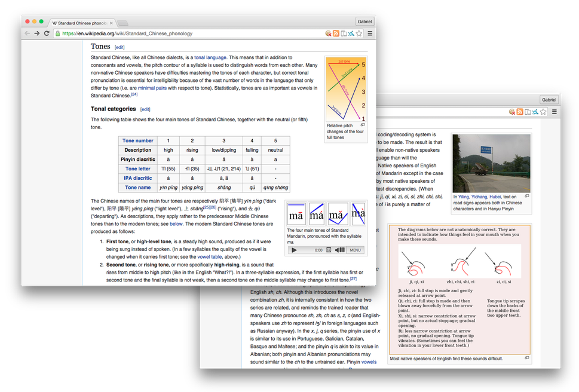Click the table cell reading 'qīng shēng'

(x=275, y=188)
